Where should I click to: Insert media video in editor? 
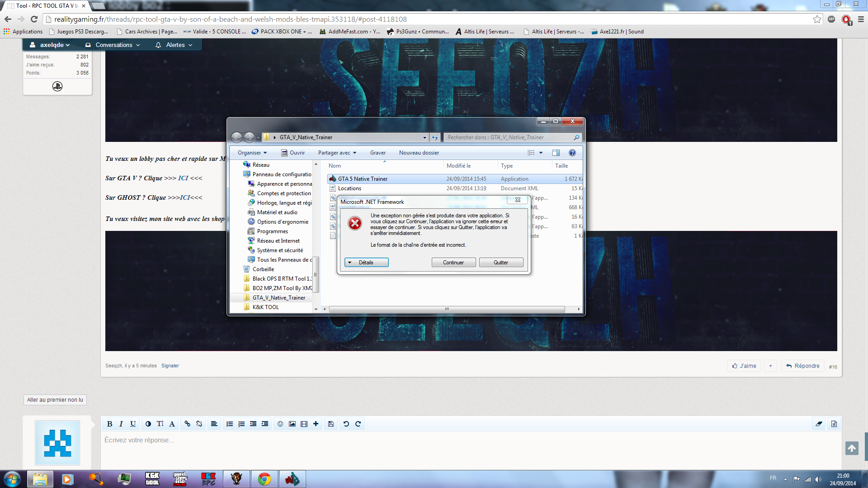(304, 424)
